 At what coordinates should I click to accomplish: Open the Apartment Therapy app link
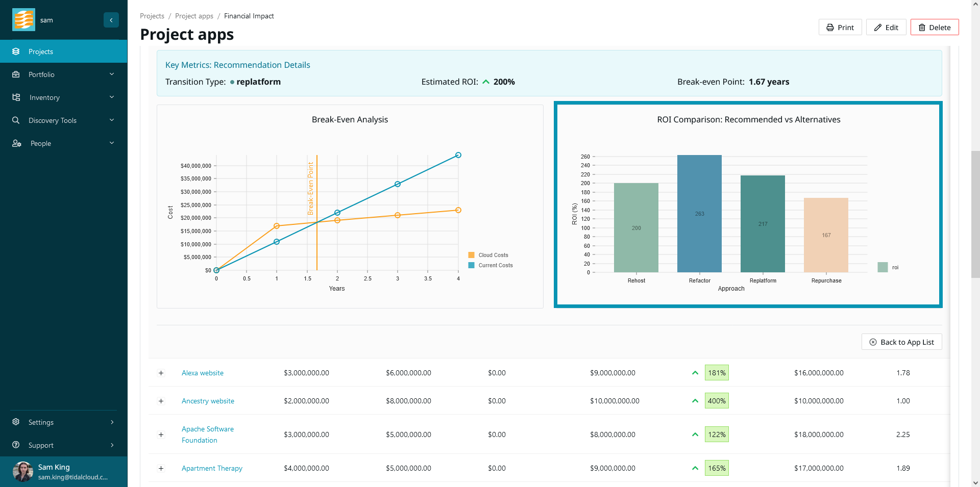(212, 468)
